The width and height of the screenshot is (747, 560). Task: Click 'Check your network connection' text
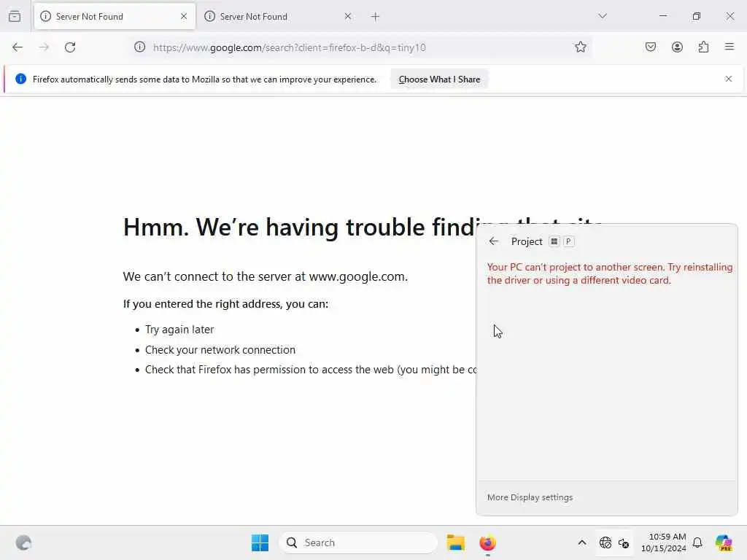(220, 350)
